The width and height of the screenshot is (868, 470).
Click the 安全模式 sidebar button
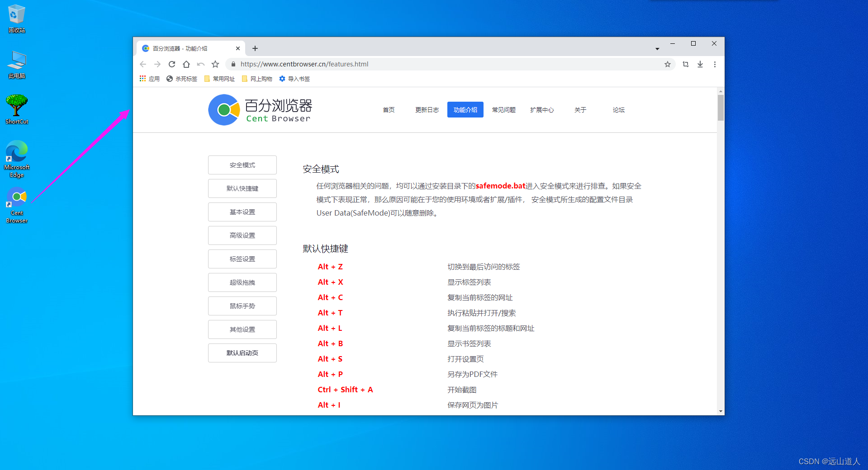click(242, 165)
